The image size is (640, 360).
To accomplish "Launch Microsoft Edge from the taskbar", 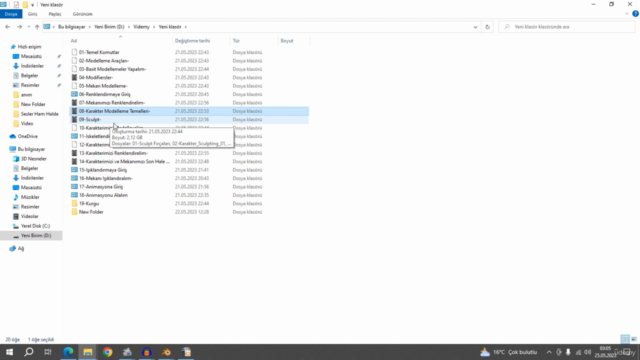I will click(x=68, y=352).
